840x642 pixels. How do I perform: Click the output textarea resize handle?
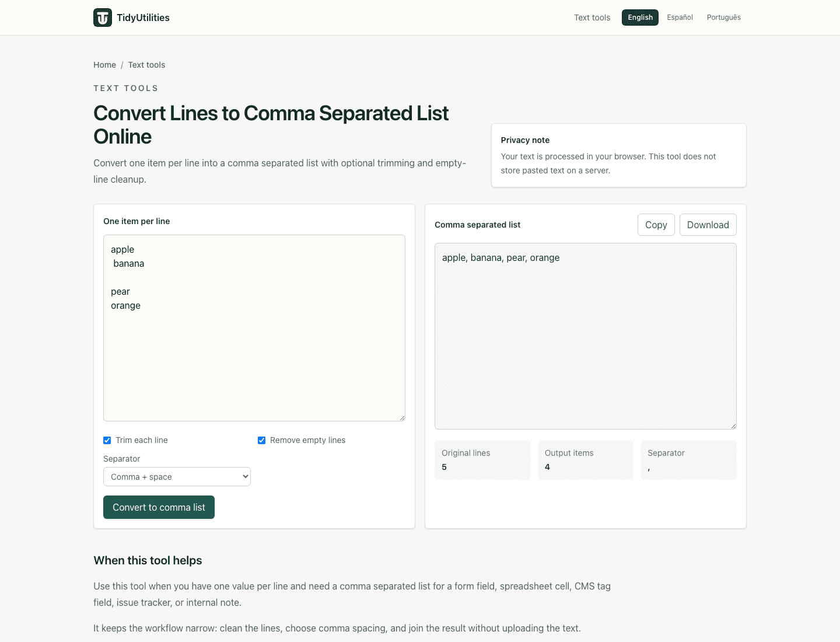pos(733,426)
